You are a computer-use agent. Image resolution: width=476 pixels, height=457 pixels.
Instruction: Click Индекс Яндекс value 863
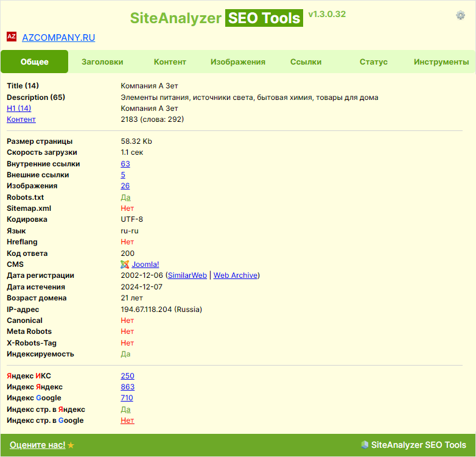pyautogui.click(x=127, y=387)
